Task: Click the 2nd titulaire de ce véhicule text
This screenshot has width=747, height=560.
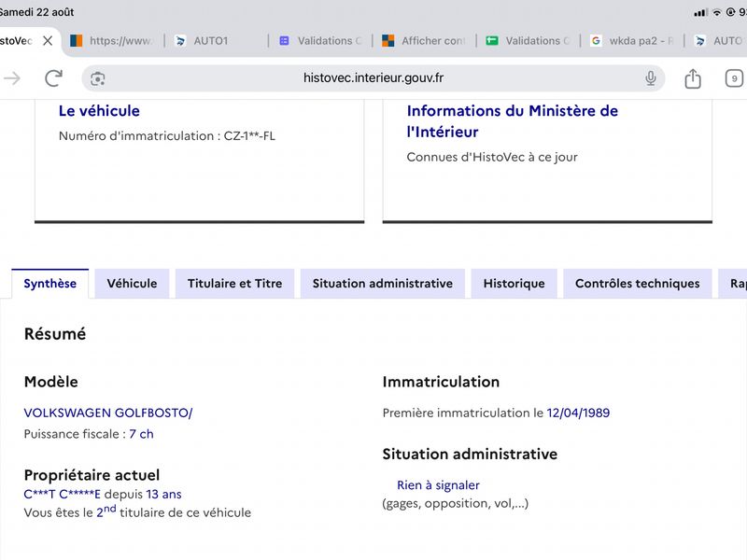Action: point(174,511)
